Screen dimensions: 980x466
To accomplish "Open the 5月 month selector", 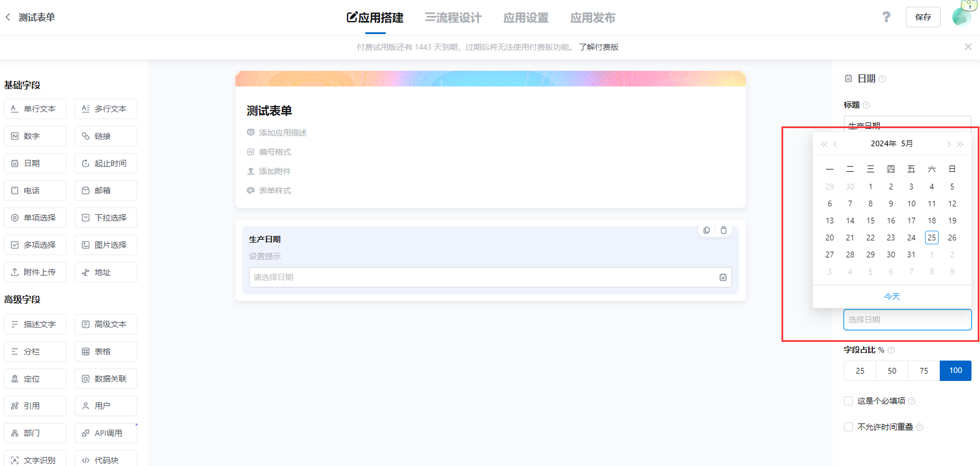I will [x=907, y=143].
